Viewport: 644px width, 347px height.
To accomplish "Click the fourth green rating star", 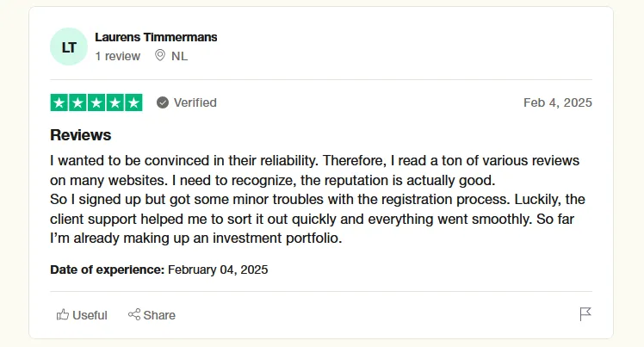I will pyautogui.click(x=115, y=102).
